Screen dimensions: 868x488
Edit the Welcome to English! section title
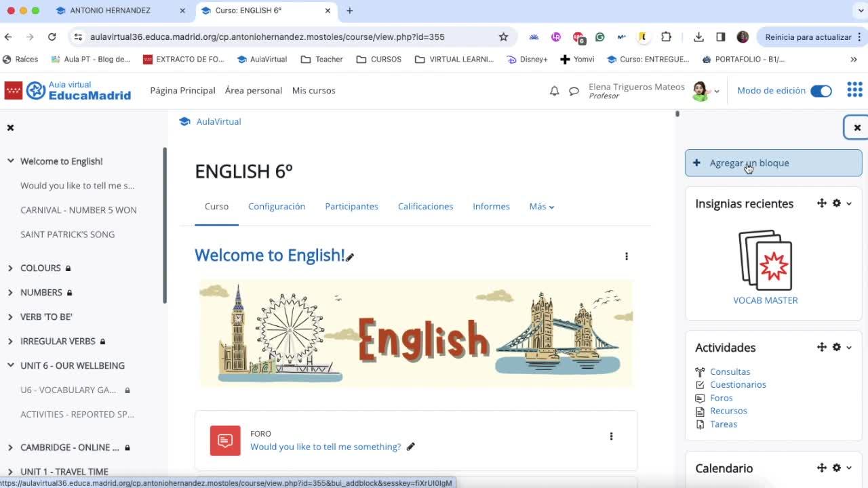coord(350,256)
